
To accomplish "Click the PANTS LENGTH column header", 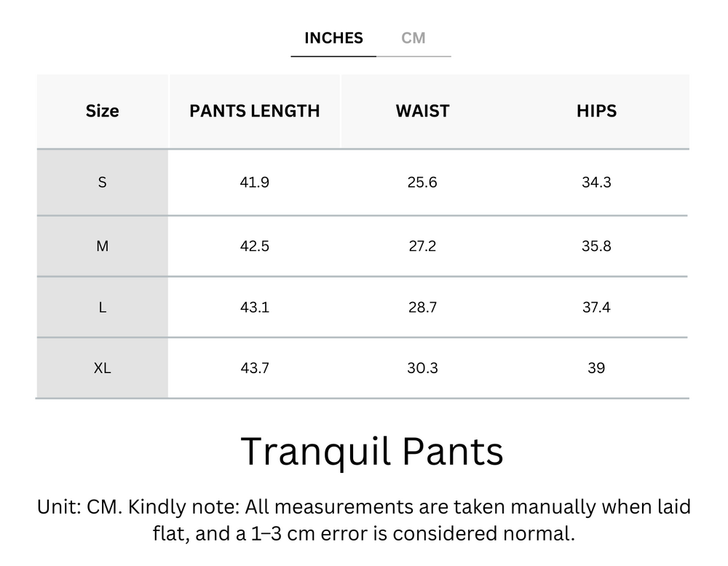I will 254,111.
